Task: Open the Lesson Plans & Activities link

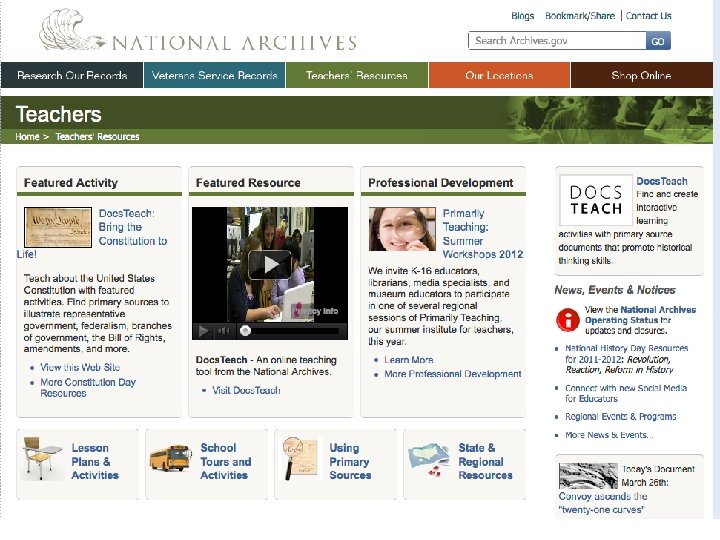Action: pyautogui.click(x=95, y=461)
